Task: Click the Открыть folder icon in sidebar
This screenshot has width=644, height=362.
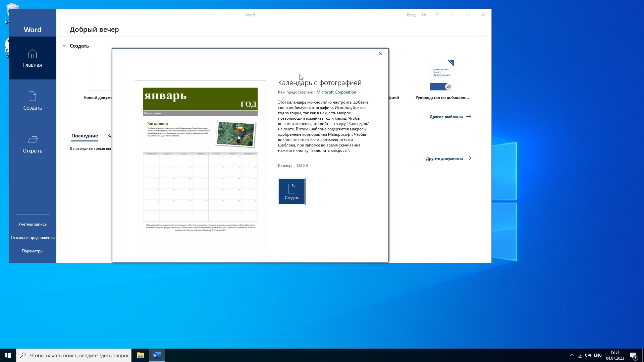Action: point(33,139)
